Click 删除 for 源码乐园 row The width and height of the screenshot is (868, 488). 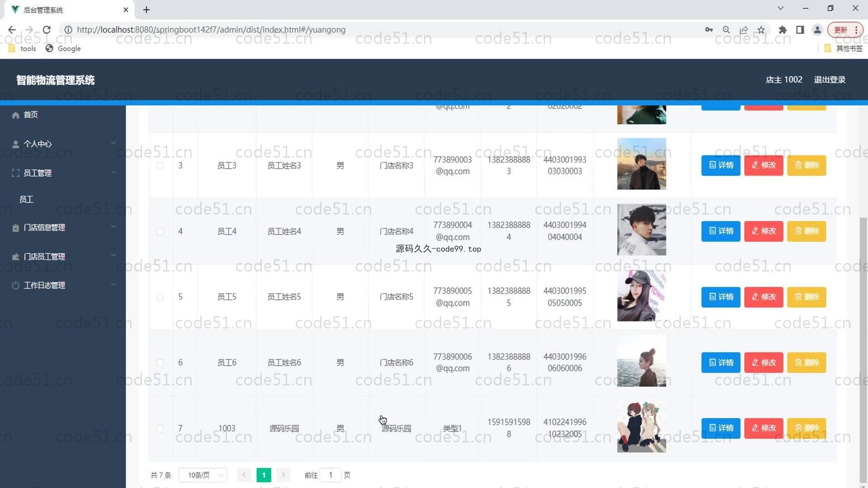tap(807, 428)
